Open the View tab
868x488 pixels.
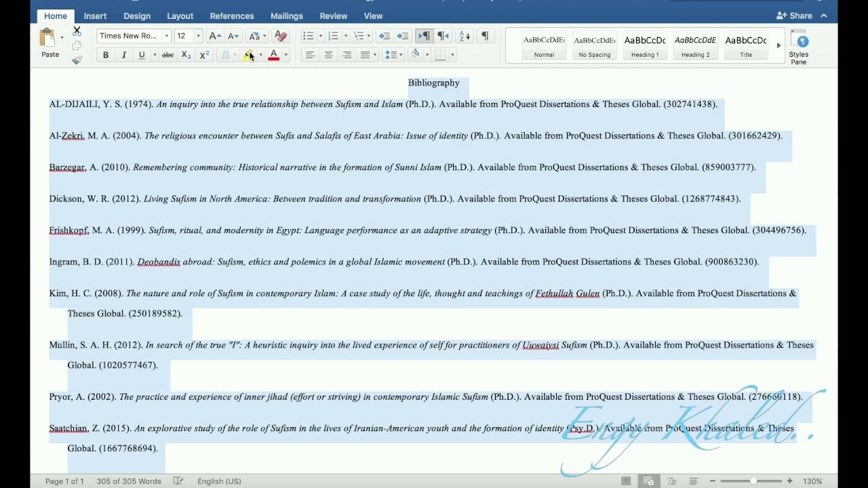[x=373, y=16]
